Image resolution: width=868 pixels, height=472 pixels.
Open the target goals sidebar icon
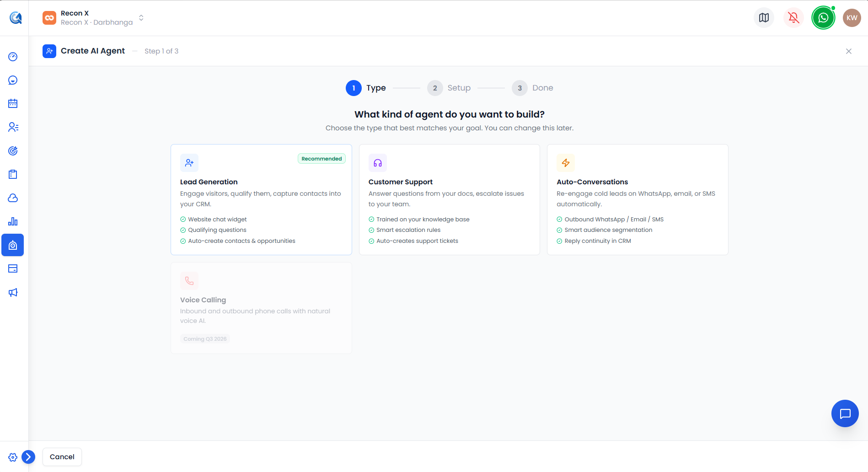click(x=13, y=151)
